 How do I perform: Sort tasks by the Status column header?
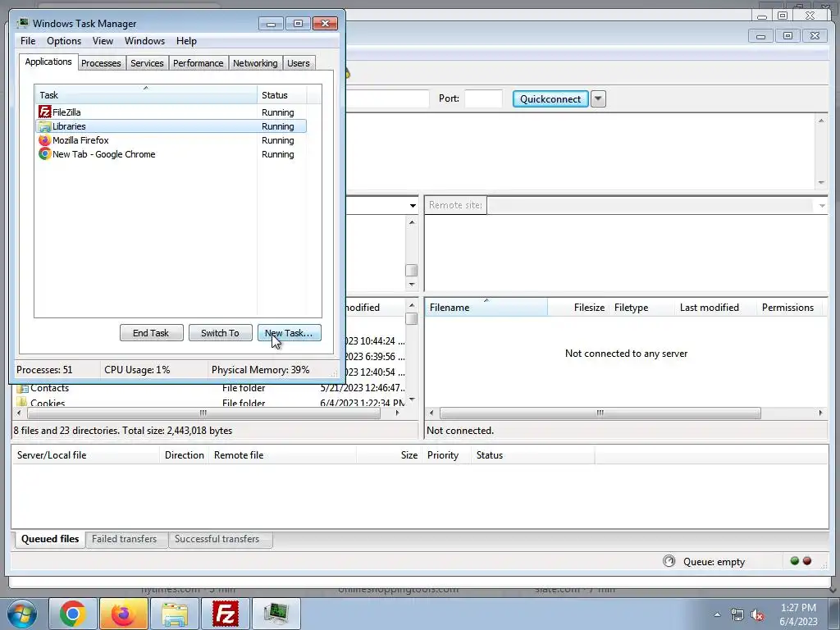tap(282, 95)
